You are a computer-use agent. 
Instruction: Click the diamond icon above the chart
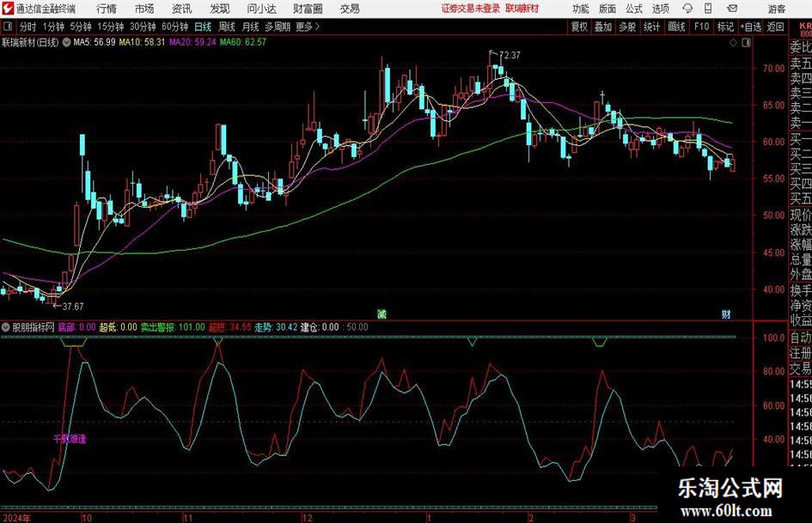(733, 42)
